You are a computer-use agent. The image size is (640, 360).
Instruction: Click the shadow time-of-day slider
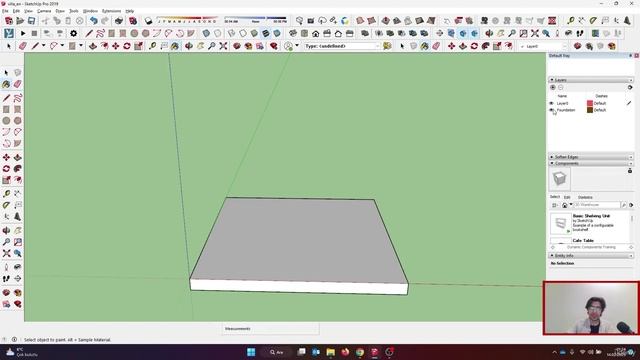[x=256, y=20]
